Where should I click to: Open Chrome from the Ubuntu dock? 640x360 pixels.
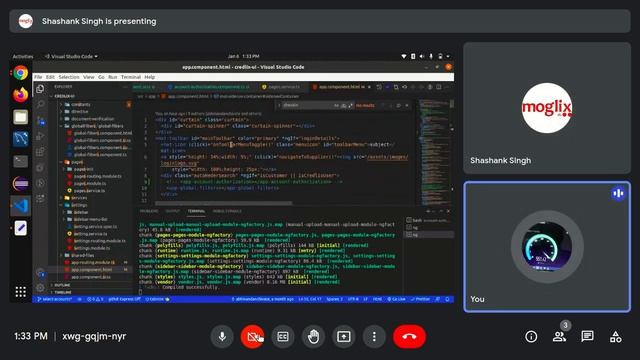click(20, 73)
